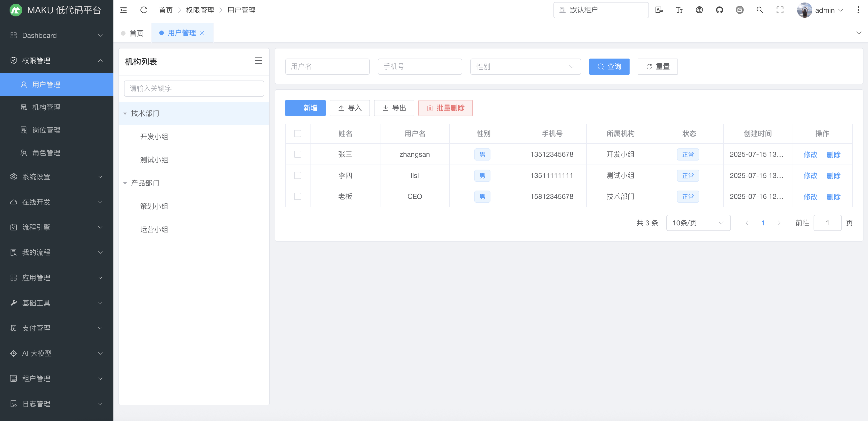Tick the checkbox for 老板 row
This screenshot has height=421, width=868.
coord(298,196)
